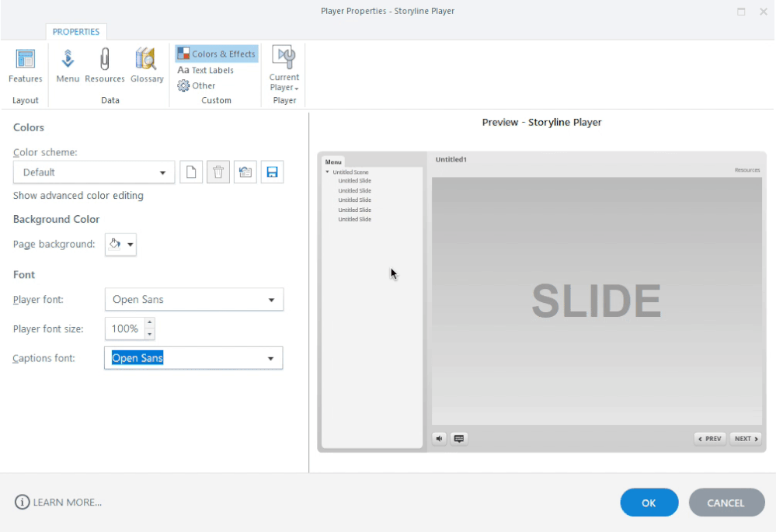Open the Resources paperclip settings
The height and width of the screenshot is (532, 776).
(x=104, y=66)
